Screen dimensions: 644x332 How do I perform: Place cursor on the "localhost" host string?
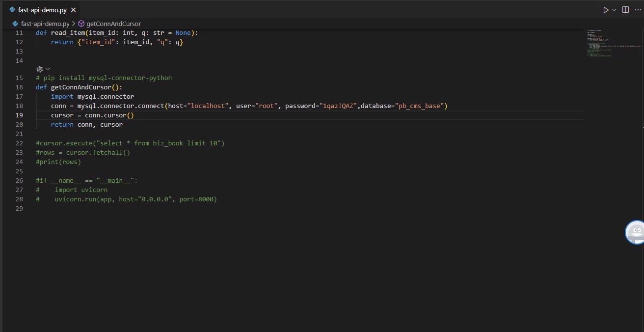[x=208, y=106]
